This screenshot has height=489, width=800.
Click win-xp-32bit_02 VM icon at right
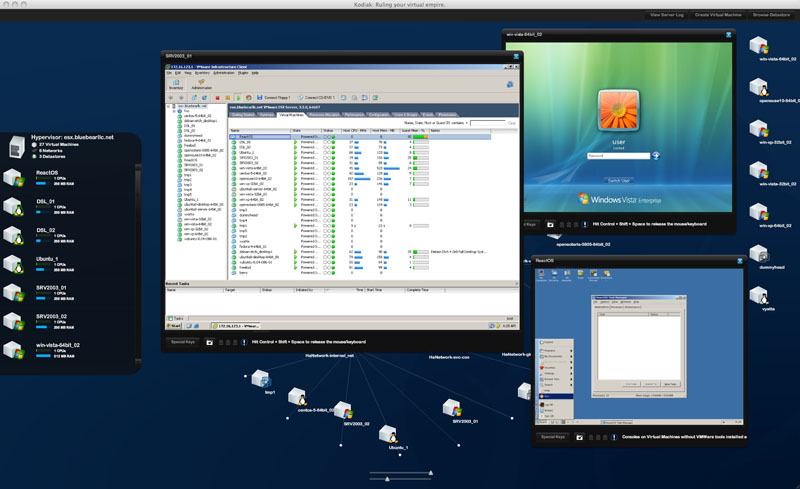759,129
